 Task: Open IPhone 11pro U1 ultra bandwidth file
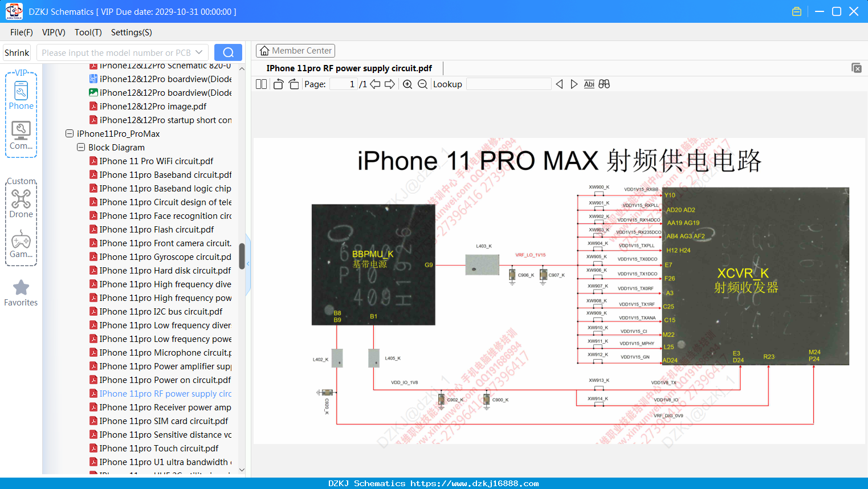pyautogui.click(x=164, y=462)
